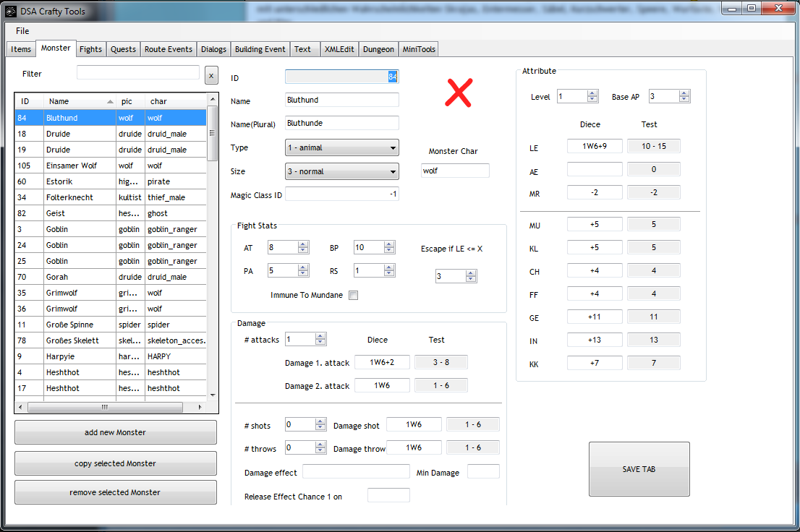Viewport: 800px width, 532px height.
Task: Switch to the Dungeon tab
Action: 378,49
